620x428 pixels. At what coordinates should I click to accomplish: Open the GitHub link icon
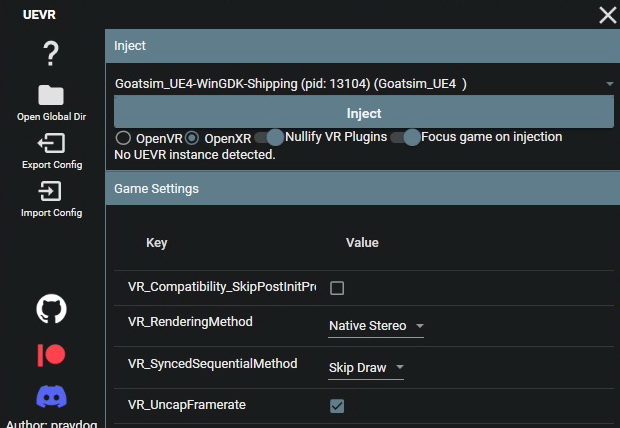[x=51, y=309]
